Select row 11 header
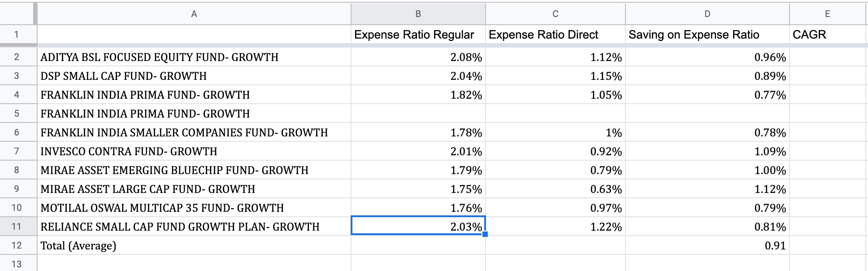868x271 pixels. pos(17,227)
